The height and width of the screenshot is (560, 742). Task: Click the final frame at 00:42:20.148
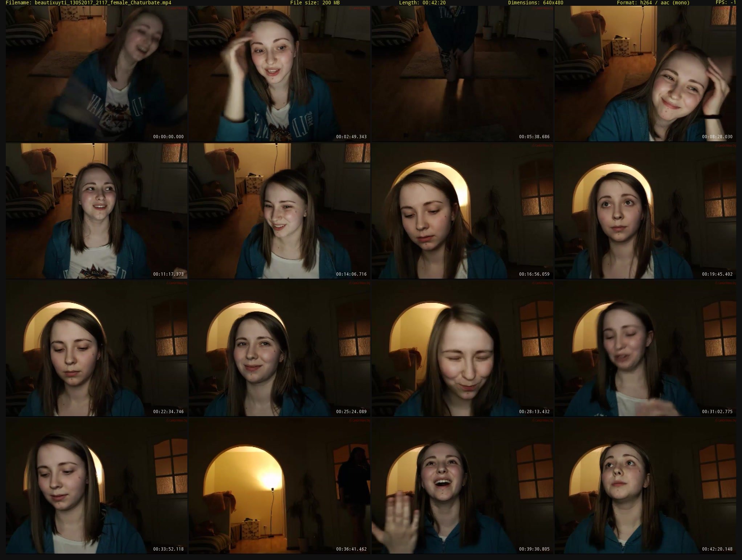pos(645,486)
